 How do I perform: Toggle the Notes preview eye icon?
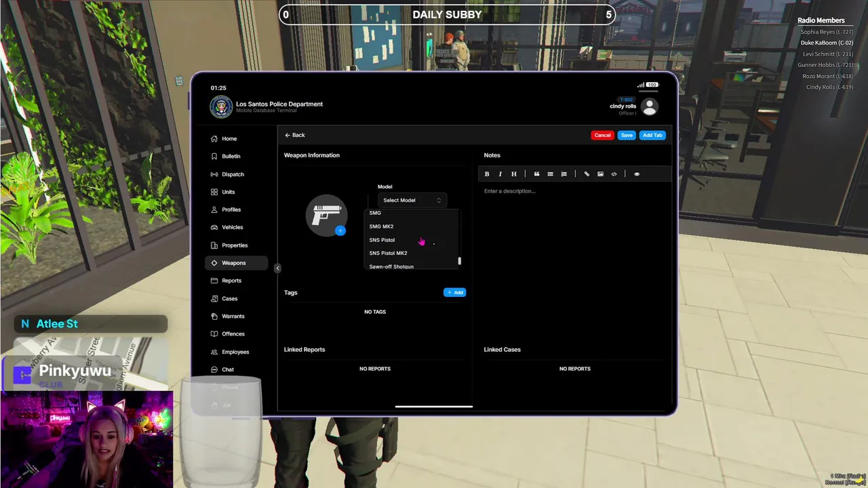636,174
